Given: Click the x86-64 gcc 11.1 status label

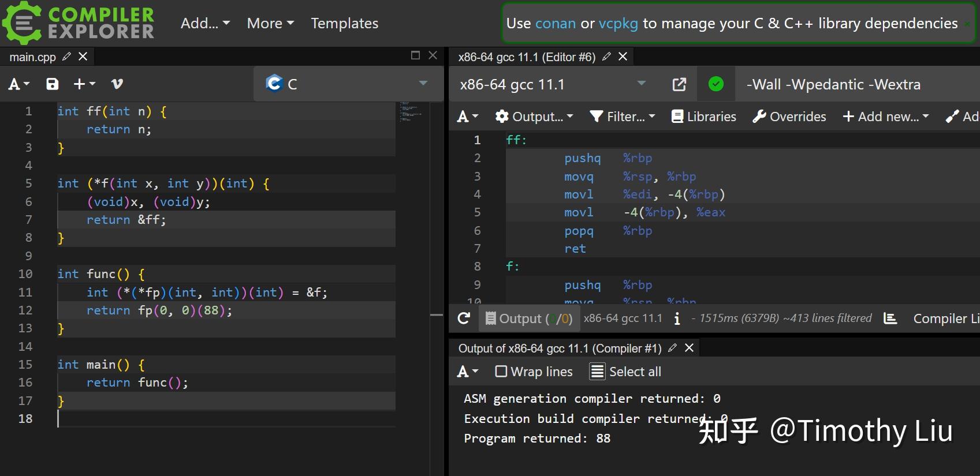Looking at the screenshot, I should (x=623, y=318).
